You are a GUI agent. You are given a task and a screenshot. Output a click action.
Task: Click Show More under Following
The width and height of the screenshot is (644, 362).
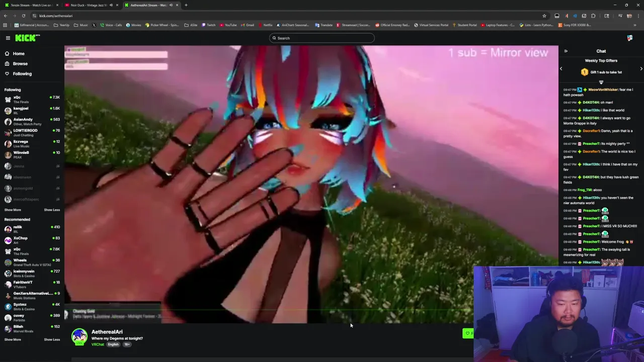tap(13, 210)
